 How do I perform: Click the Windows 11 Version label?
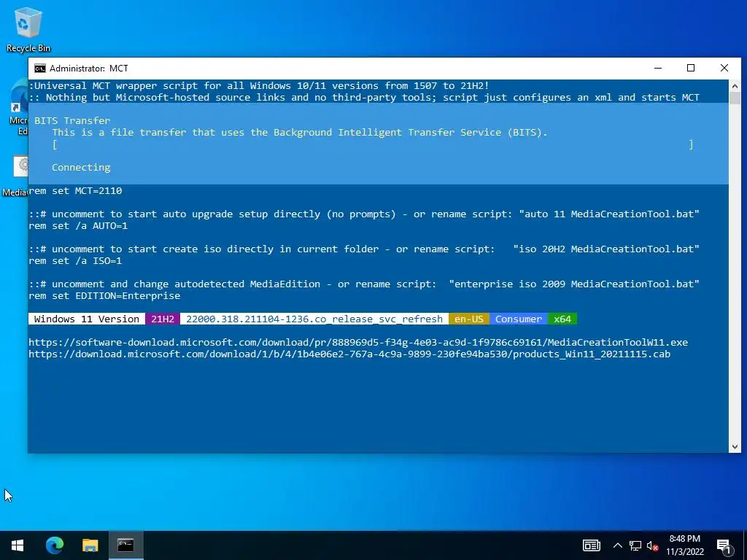pos(87,319)
